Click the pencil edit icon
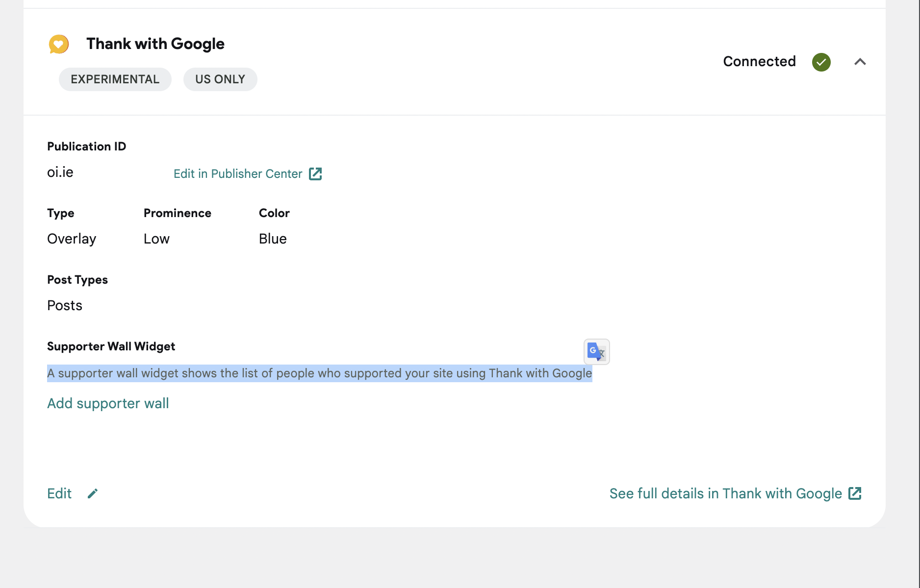This screenshot has width=920, height=588. 93,493
